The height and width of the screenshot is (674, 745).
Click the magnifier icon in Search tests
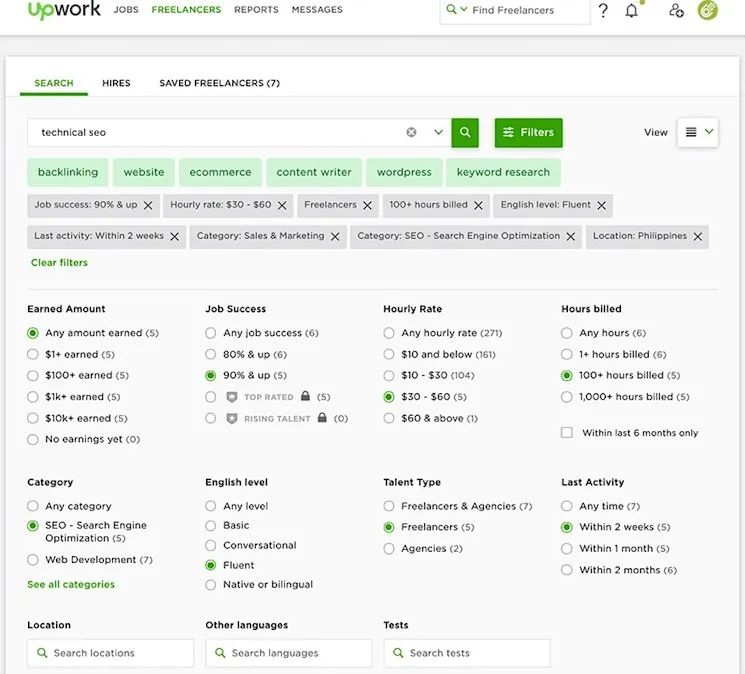(x=398, y=653)
